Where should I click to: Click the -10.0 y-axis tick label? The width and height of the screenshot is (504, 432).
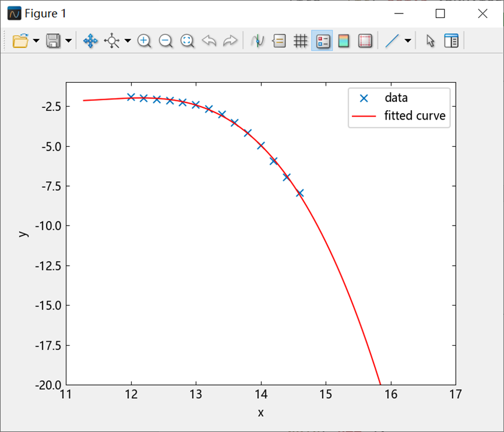click(x=48, y=226)
